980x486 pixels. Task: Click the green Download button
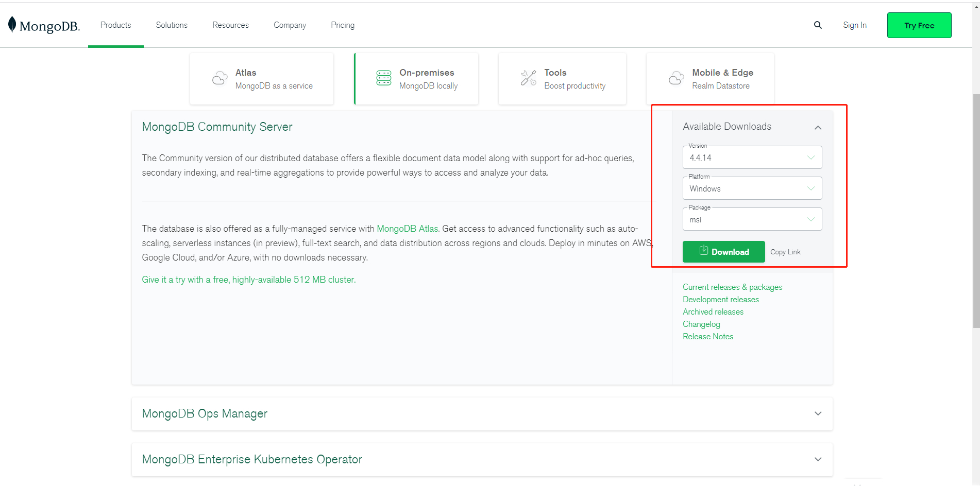pos(723,252)
